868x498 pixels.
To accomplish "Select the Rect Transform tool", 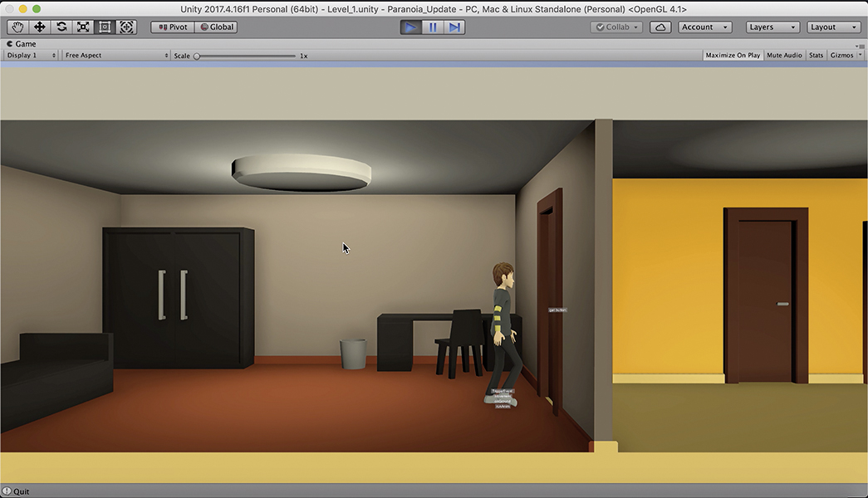I will point(105,27).
